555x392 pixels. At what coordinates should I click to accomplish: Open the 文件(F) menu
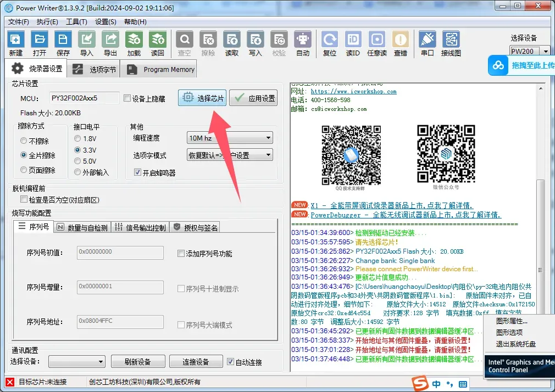pyautogui.click(x=18, y=22)
